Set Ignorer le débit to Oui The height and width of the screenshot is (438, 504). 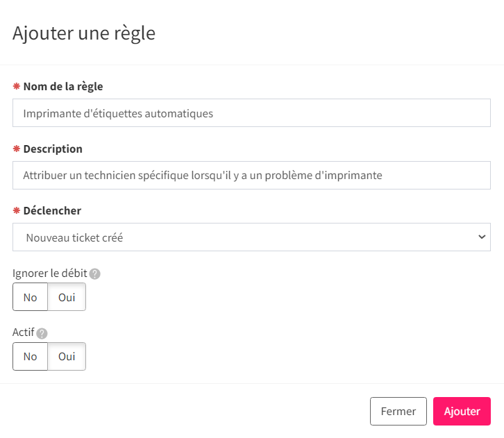(x=67, y=297)
